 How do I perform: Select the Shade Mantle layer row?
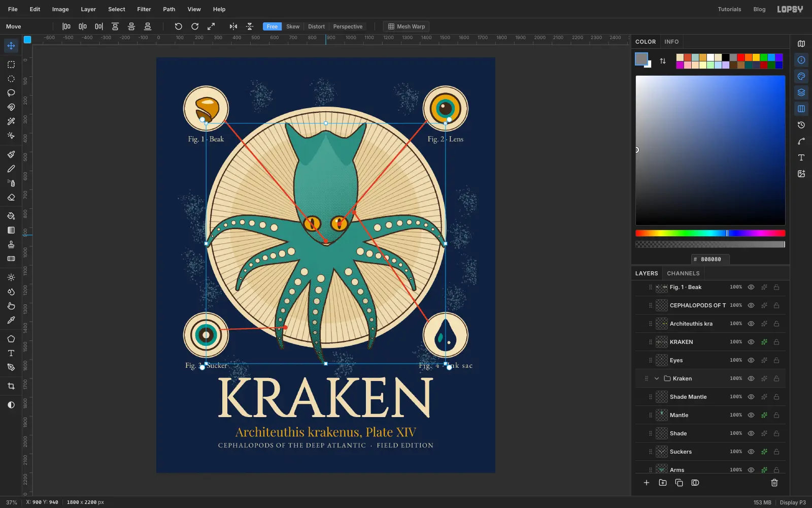[x=710, y=397]
